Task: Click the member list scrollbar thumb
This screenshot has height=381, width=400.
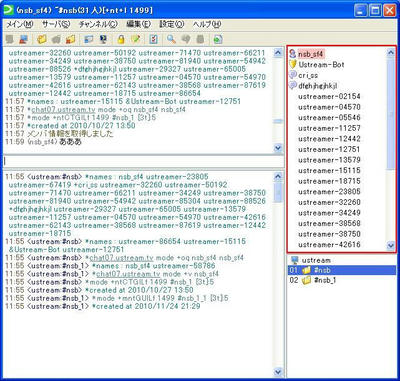Action: [x=391, y=113]
